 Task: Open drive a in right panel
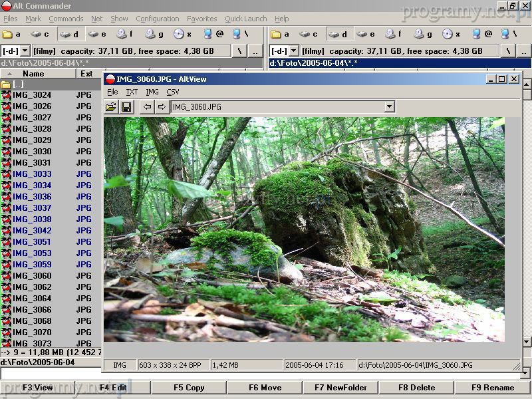click(x=280, y=34)
